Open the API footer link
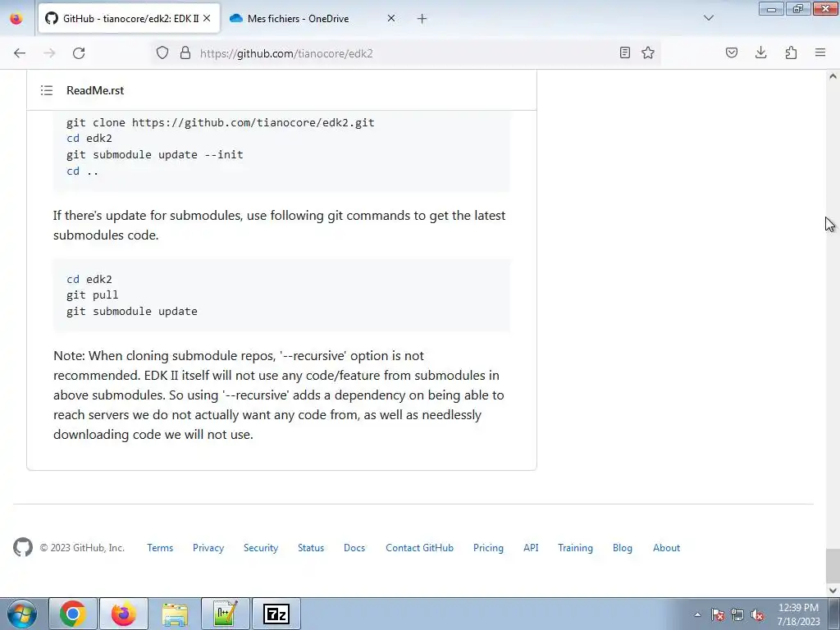 click(x=531, y=548)
